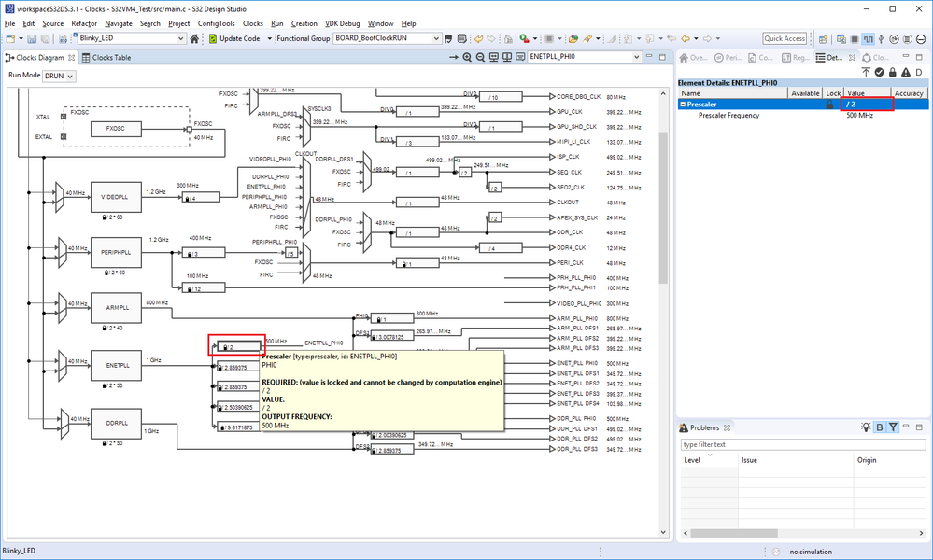Click the Accuracy column header

click(909, 93)
